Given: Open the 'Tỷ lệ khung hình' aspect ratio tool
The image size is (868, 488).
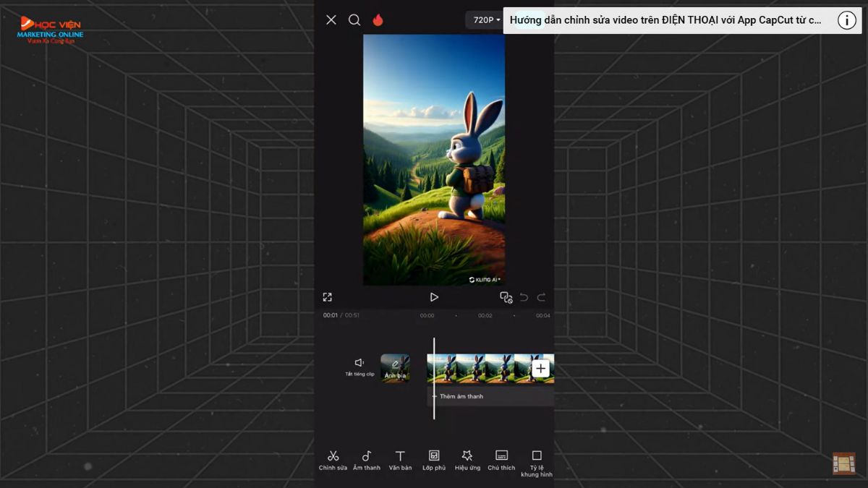Looking at the screenshot, I should [537, 463].
